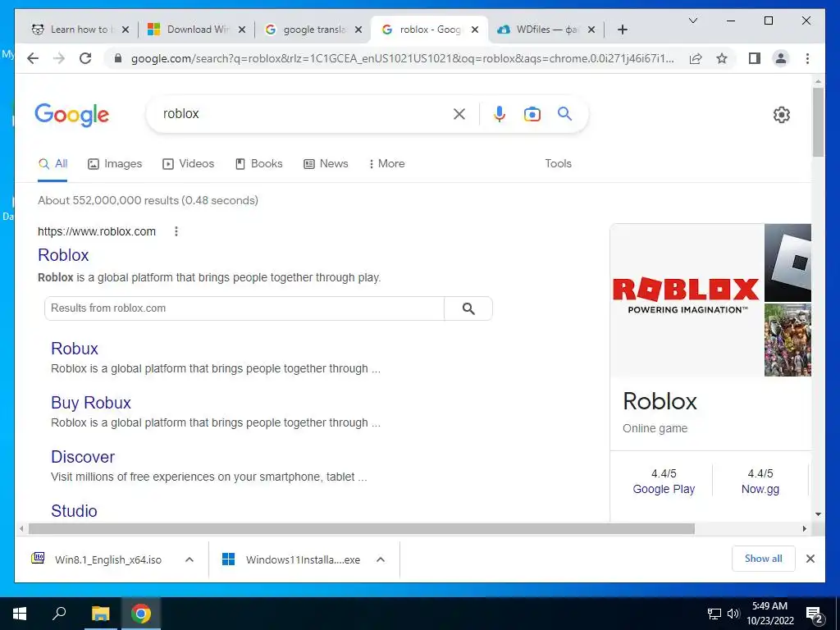Reload the current page
Screen dimensions: 840x630
coord(85,58)
